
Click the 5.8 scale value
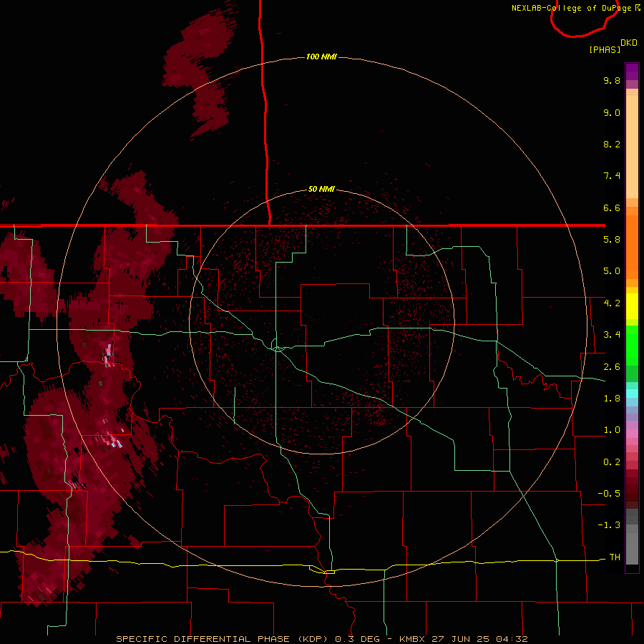click(x=612, y=240)
